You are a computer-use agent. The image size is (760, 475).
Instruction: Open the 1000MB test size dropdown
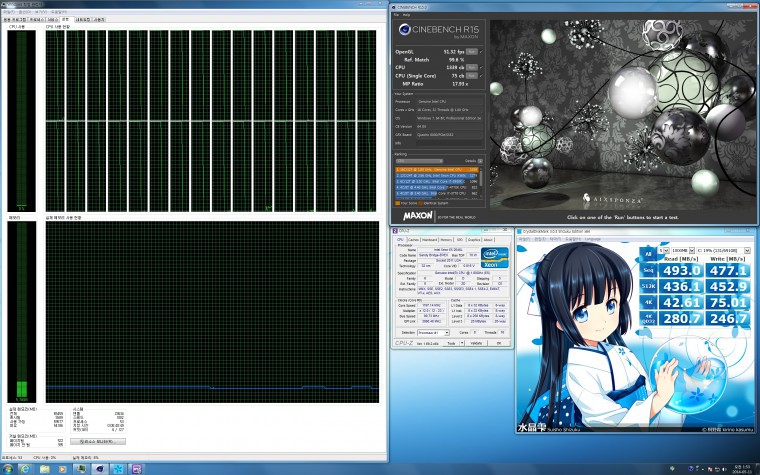pyautogui.click(x=682, y=250)
